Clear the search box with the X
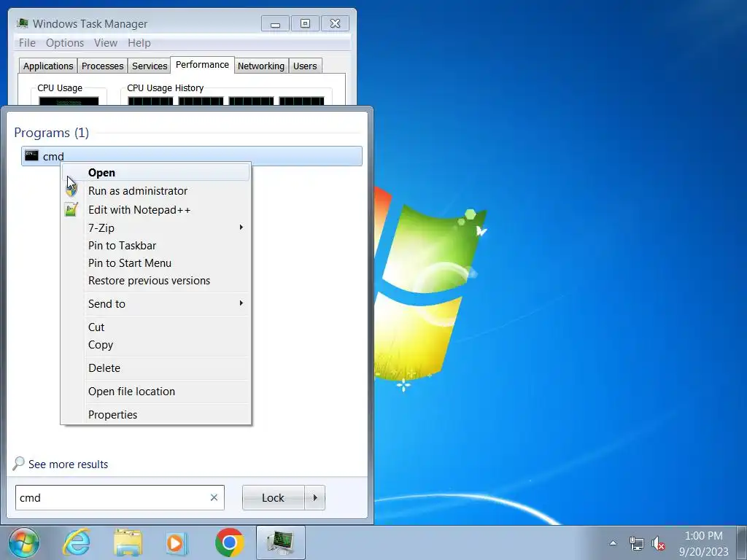 click(214, 497)
